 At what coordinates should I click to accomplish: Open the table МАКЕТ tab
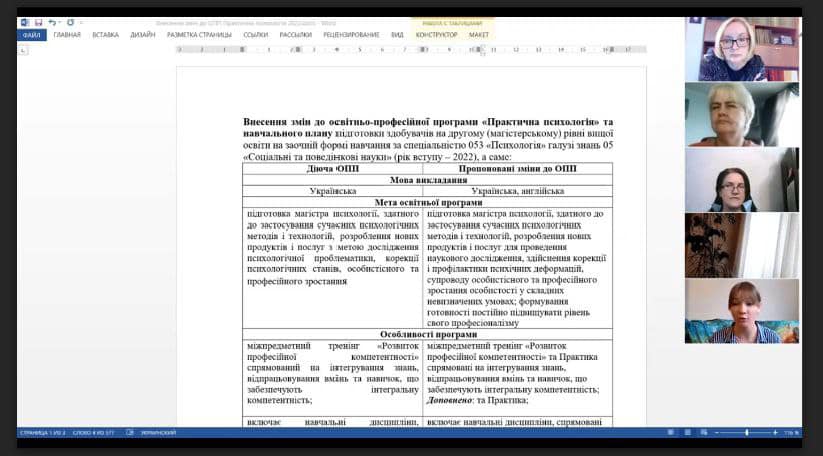coord(479,34)
